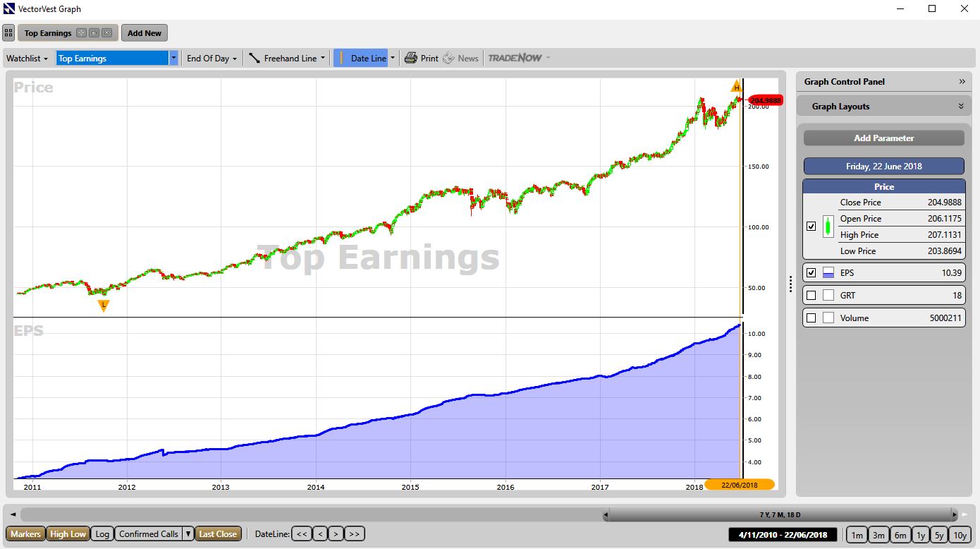Open the News panel
Viewport: 980px width, 549px height.
click(x=460, y=58)
